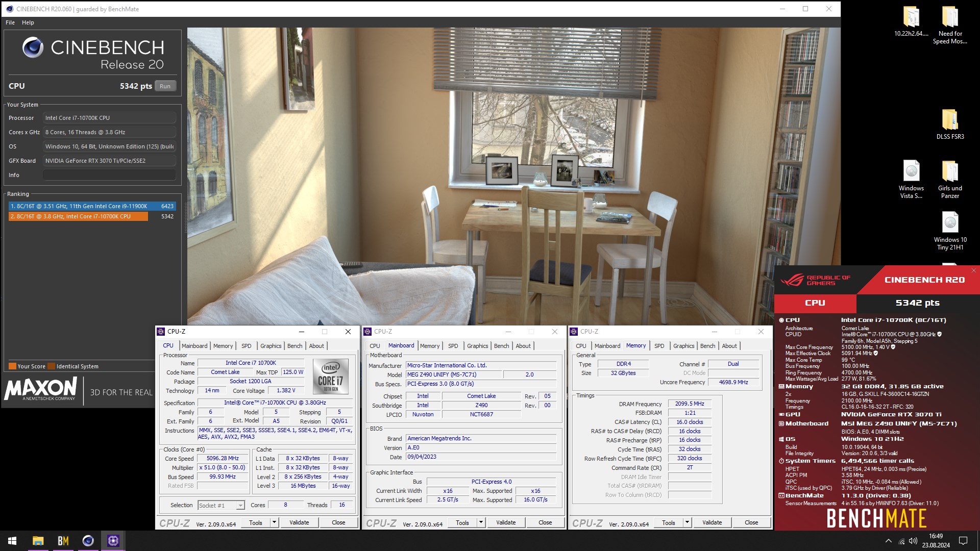Screen dimensions: 980x551
Task: Click the Core Speed value 5096.28 MHz
Action: tap(223, 458)
